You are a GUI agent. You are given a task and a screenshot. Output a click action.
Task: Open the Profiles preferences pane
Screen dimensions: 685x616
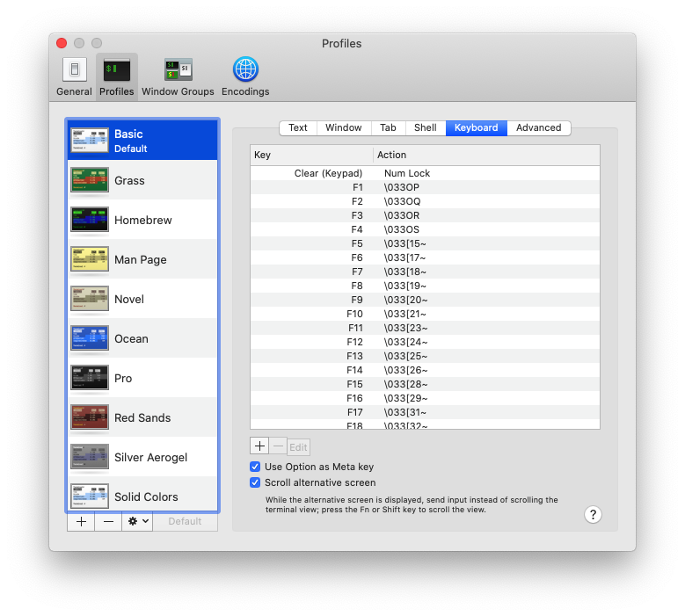[x=117, y=77]
